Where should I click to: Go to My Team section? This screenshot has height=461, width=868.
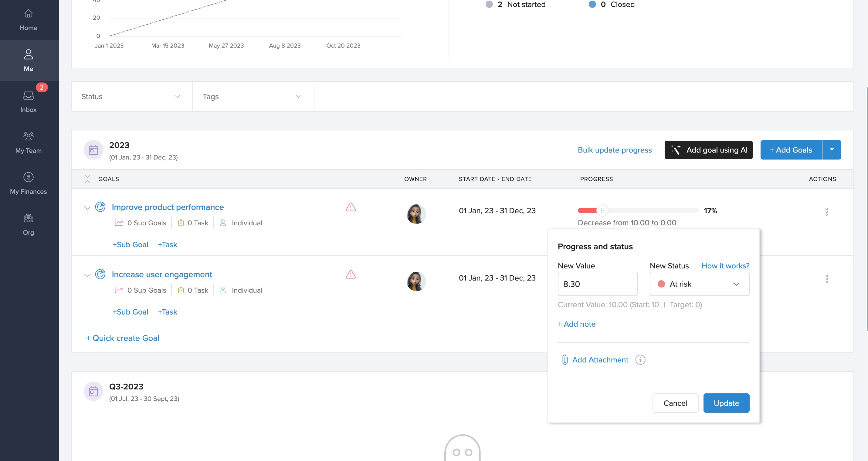(x=28, y=143)
